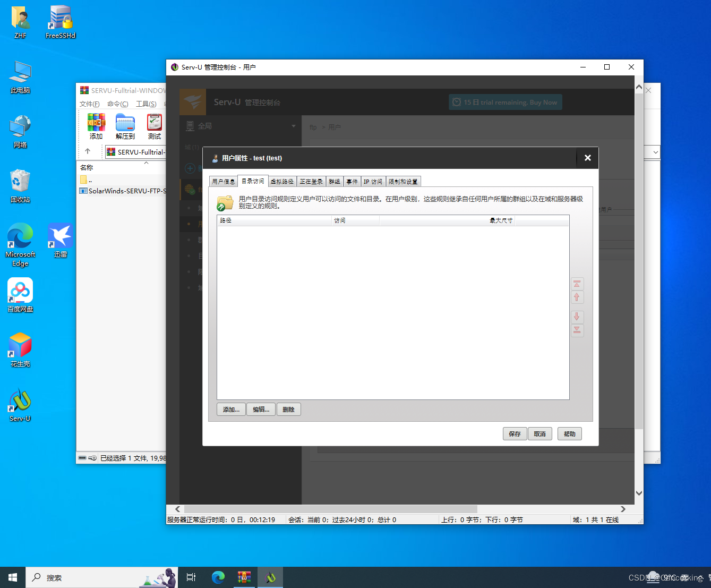Click the Serv-U logo in console header
711x588 pixels.
(x=193, y=102)
